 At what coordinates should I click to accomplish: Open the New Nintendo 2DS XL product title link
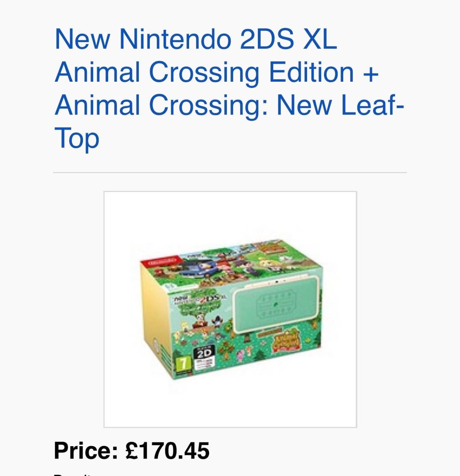[195, 40]
